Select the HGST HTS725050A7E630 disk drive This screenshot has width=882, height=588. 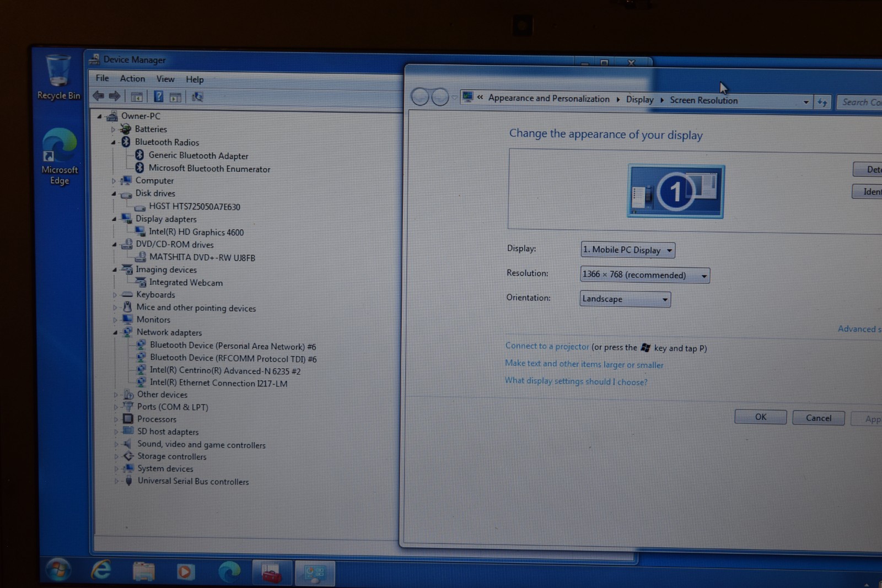pyautogui.click(x=195, y=207)
